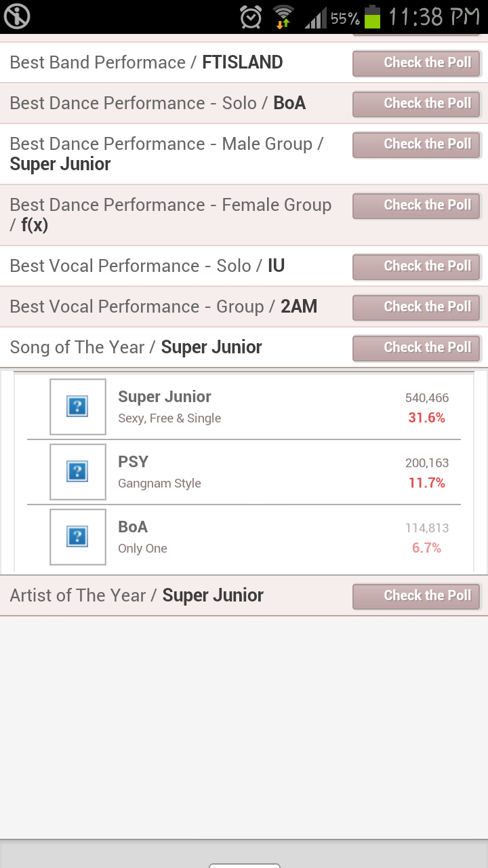This screenshot has height=868, width=488.
Task: Tap the battery indicator icon
Action: 372,17
